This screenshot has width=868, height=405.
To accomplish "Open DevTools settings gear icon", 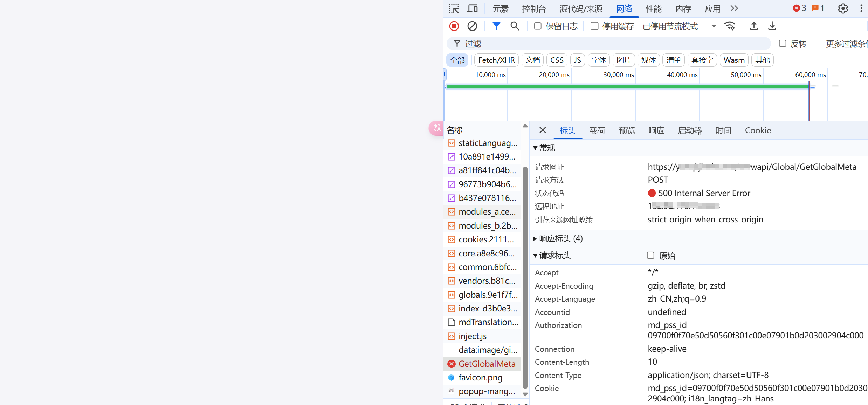I will [843, 8].
